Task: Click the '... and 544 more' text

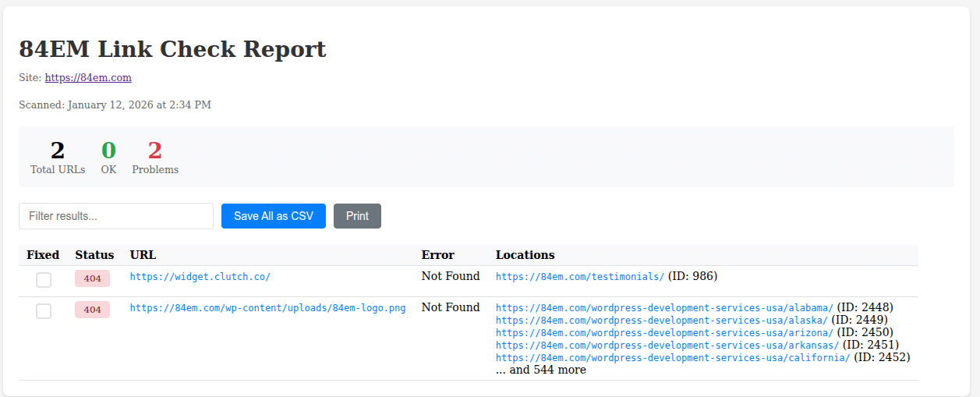Action: coord(541,370)
